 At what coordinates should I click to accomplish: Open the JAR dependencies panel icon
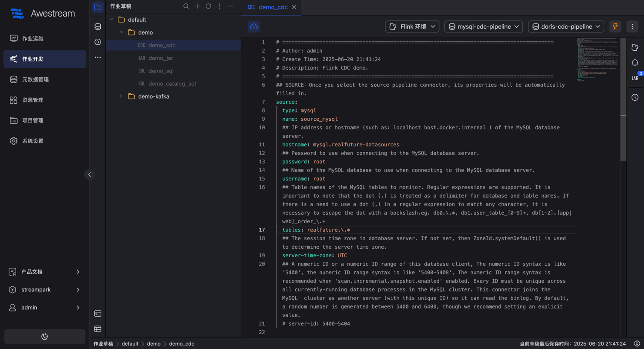click(x=635, y=78)
